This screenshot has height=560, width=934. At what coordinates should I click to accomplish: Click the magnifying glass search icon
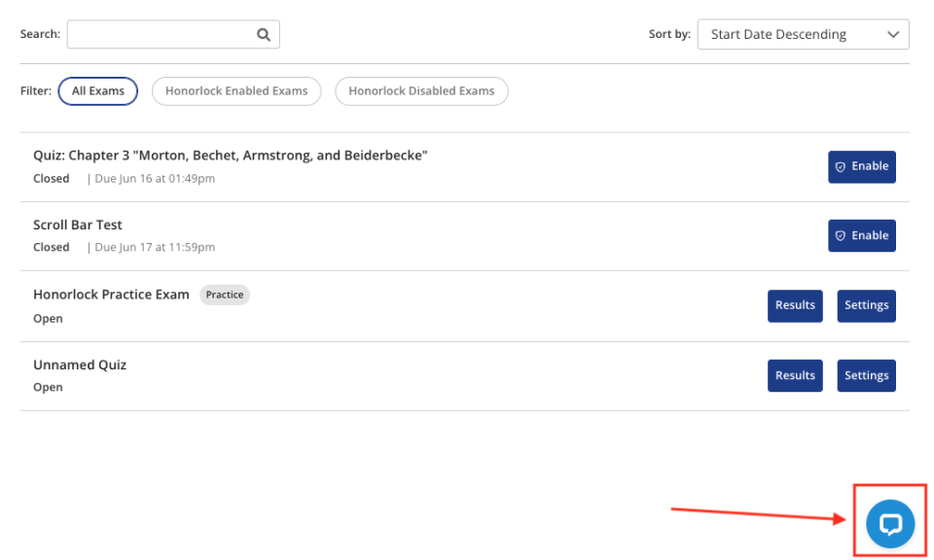tap(264, 35)
